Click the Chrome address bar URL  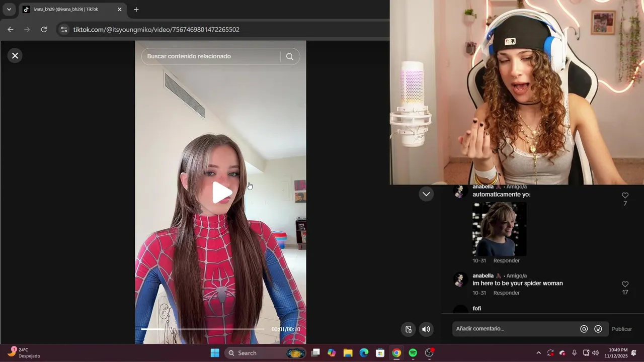[156, 30]
